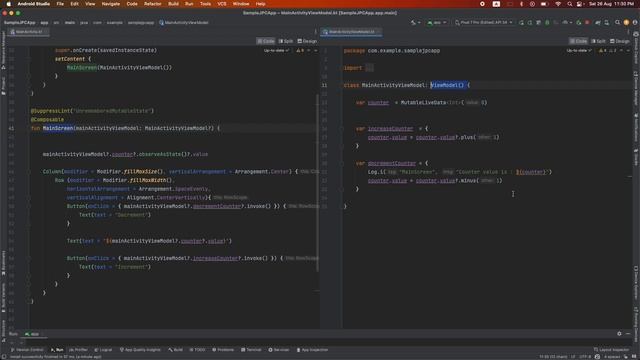Open the Terminal tool window
640x360 pixels.
click(251, 350)
